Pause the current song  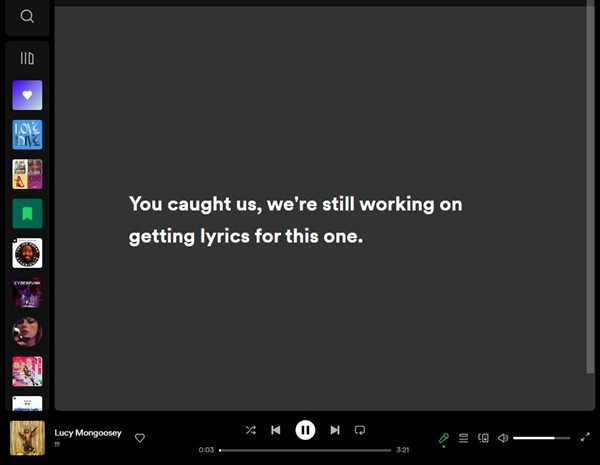[305, 430]
